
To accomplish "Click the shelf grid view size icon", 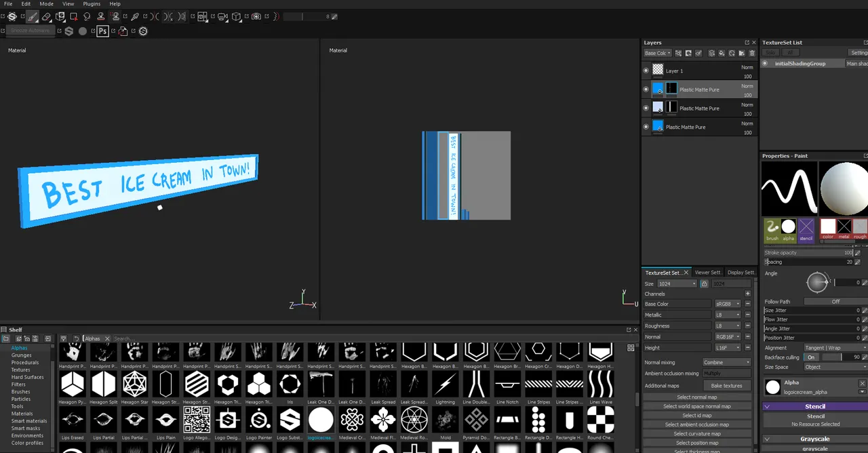I will coord(631,348).
